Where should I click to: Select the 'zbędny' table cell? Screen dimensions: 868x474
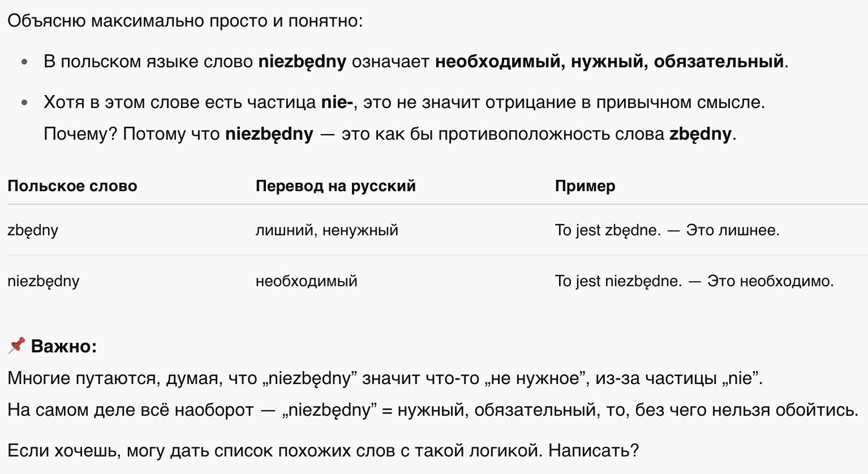click(33, 230)
